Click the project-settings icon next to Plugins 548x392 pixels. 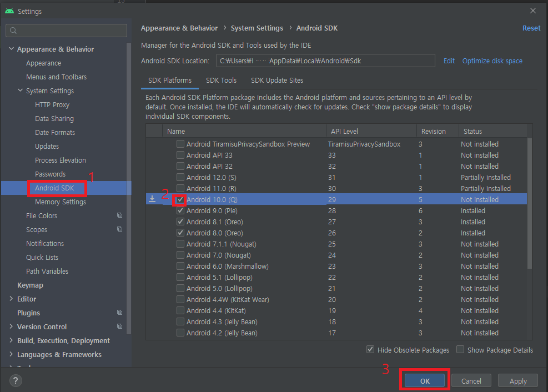click(x=119, y=313)
